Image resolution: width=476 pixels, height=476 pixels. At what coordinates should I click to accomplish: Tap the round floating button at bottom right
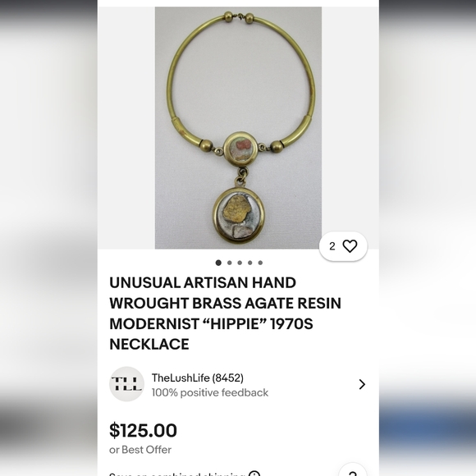pyautogui.click(x=352, y=470)
